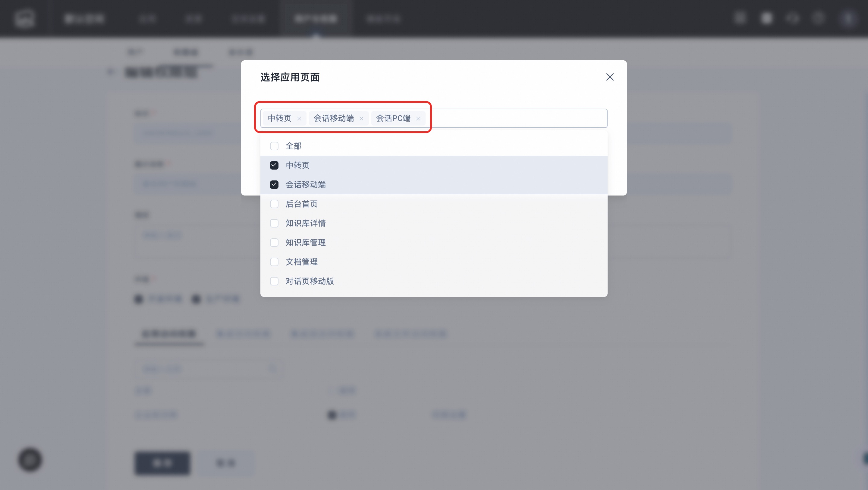Click the blurred active tab below the form
Screen dimensions: 868x490
(169, 334)
